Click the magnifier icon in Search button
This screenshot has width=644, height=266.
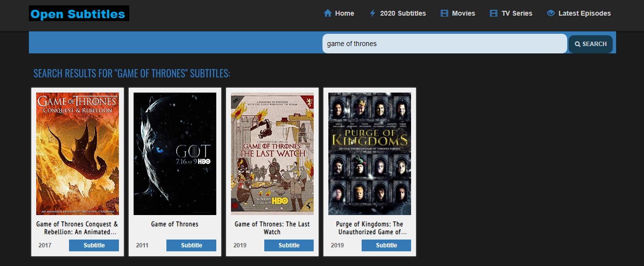tap(578, 44)
